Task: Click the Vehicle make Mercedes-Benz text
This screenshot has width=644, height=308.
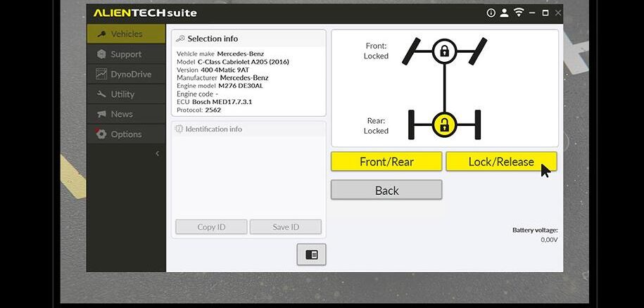Action: [220, 53]
